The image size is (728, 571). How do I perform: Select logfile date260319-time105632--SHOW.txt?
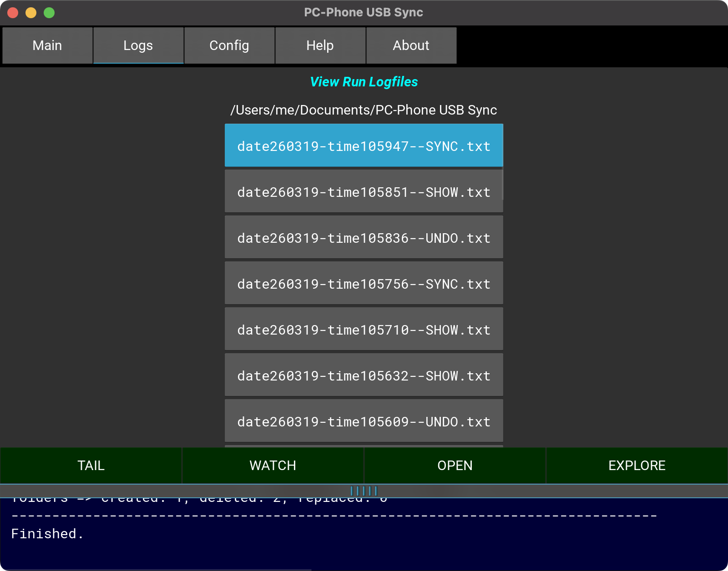click(364, 376)
